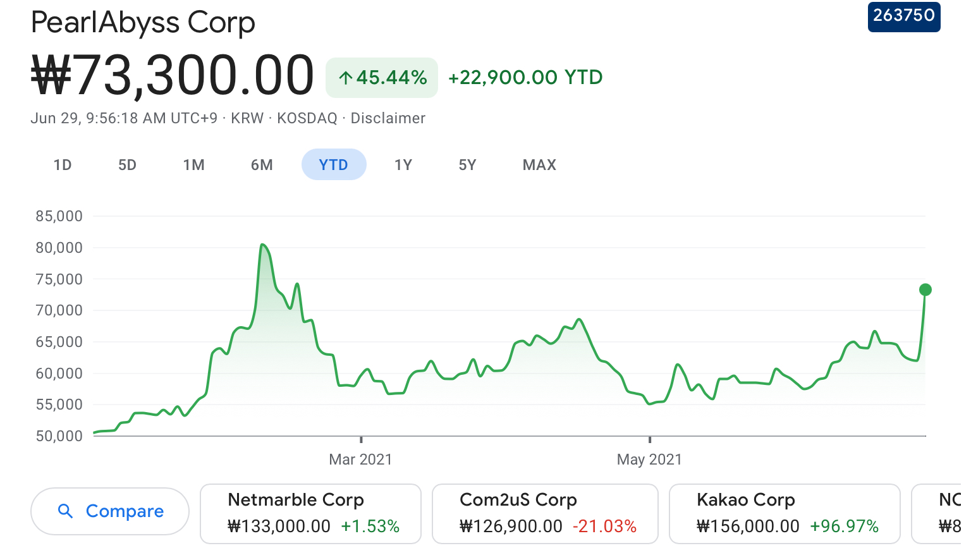This screenshot has height=560, width=971.
Task: Click the magnifier icon in Compare
Action: (65, 511)
